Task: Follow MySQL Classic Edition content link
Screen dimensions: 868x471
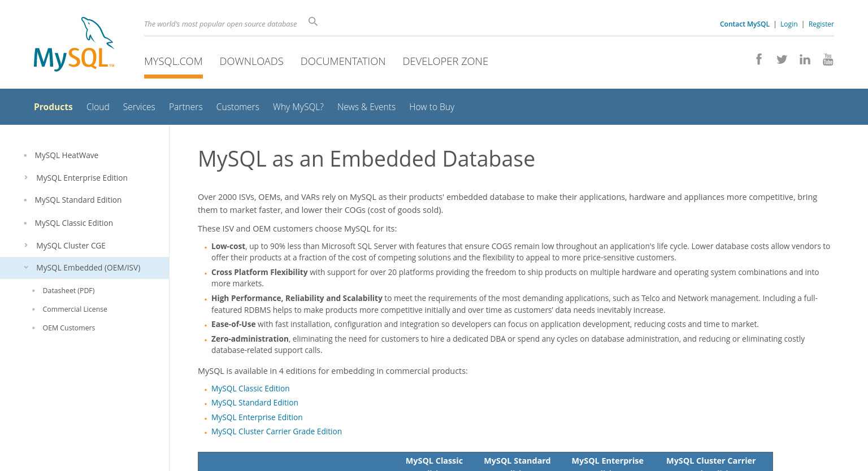Action: [x=250, y=389]
